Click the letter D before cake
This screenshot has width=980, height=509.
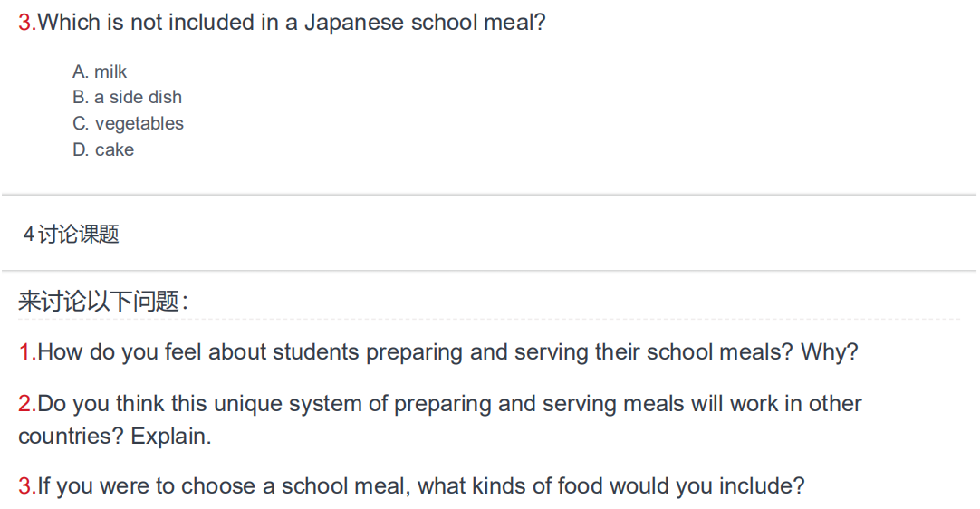(80, 150)
